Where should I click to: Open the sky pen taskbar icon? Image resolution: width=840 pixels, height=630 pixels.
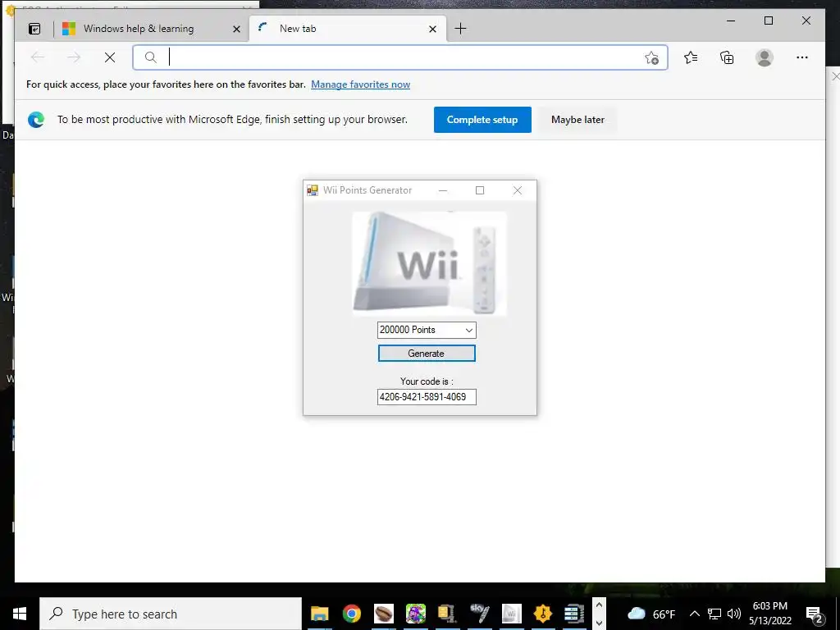479,614
